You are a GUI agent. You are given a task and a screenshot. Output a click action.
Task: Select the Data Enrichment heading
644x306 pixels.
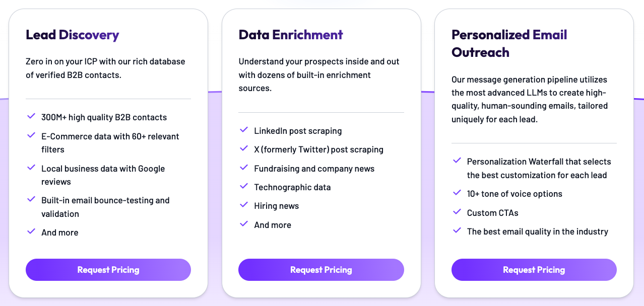[x=291, y=35]
